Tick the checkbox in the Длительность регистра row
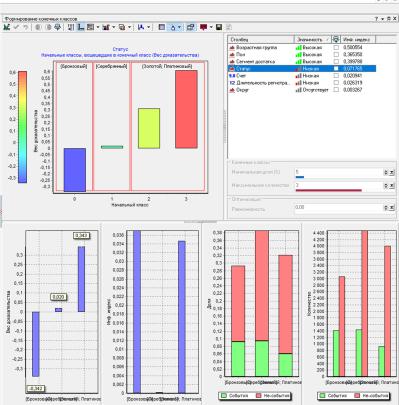The width and height of the screenshot is (399, 405). [x=336, y=83]
